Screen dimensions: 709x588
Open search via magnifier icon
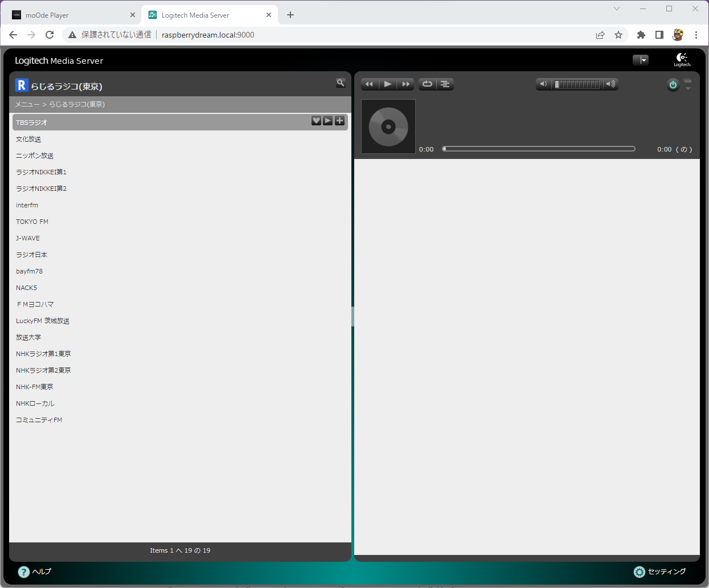tap(341, 83)
